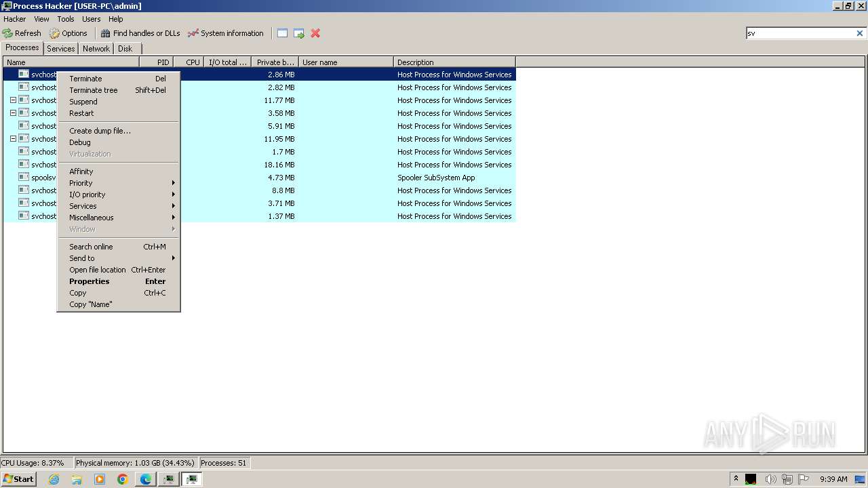Sort by the PID column header
This screenshot has width=868, height=488.
[x=157, y=62]
